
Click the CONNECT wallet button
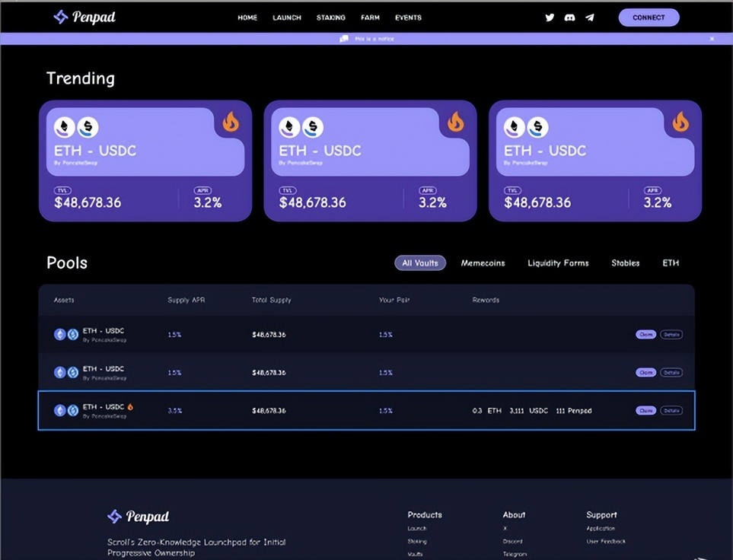[x=649, y=17]
